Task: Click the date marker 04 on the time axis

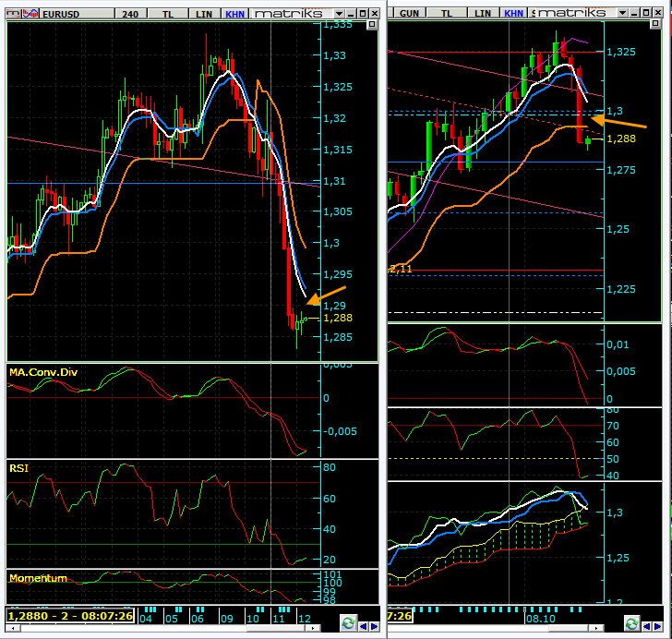Action: coord(146,619)
